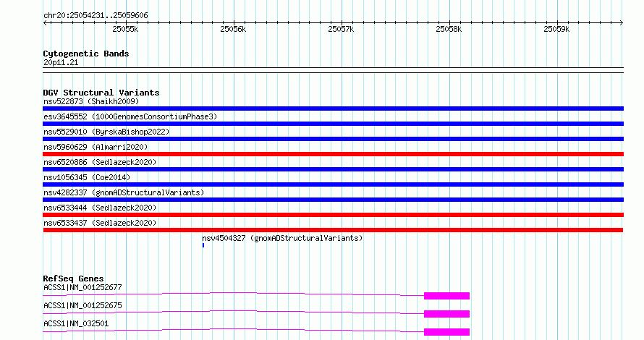Click the DGV Structural Variants track title
The height and width of the screenshot is (340, 644).
point(101,93)
